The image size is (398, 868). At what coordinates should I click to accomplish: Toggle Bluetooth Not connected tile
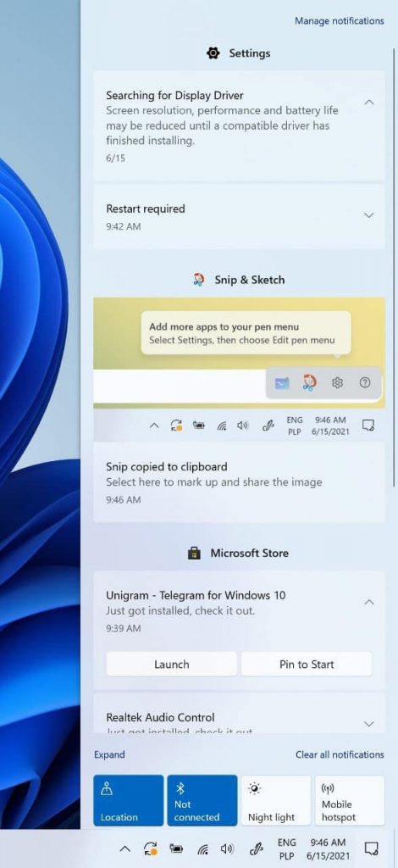(x=202, y=800)
